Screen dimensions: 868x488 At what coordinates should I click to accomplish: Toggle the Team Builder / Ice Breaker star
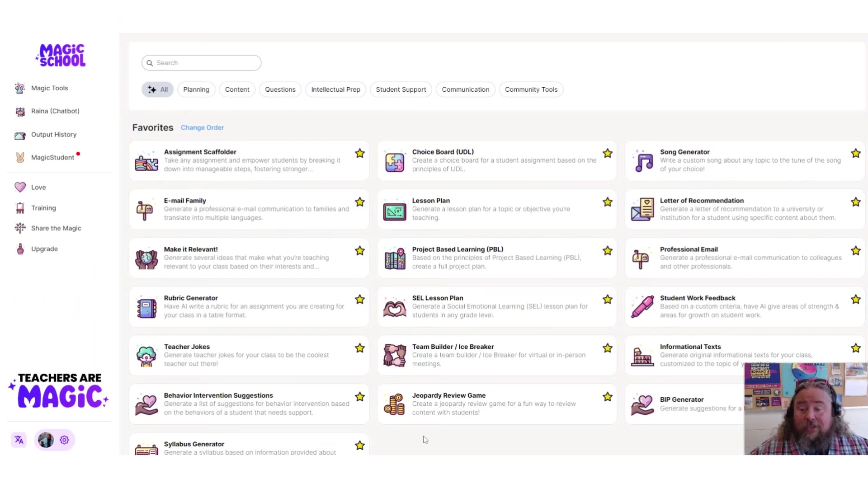pyautogui.click(x=608, y=348)
